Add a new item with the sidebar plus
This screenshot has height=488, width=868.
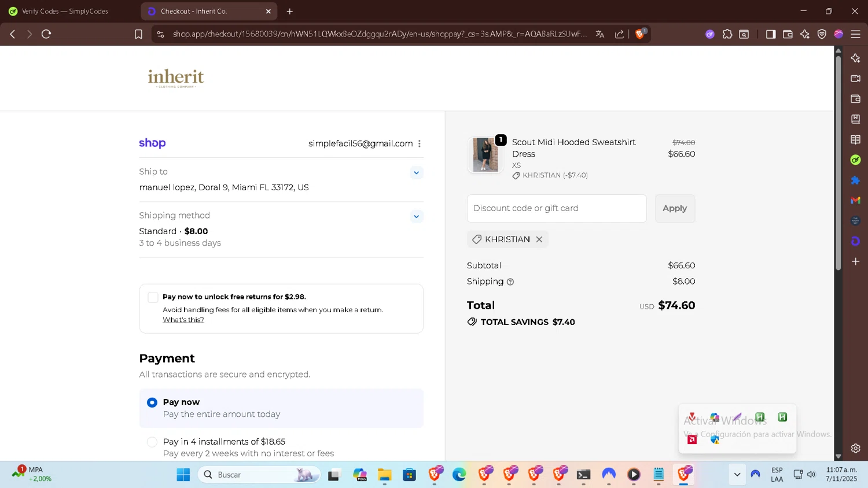pos(856,261)
